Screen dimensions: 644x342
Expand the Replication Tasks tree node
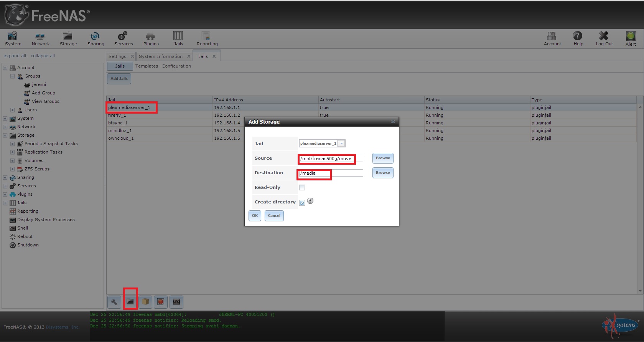[x=13, y=152]
